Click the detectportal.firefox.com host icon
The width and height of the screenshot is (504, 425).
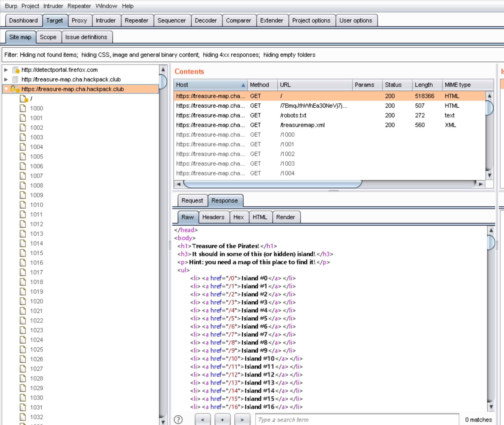[15, 70]
